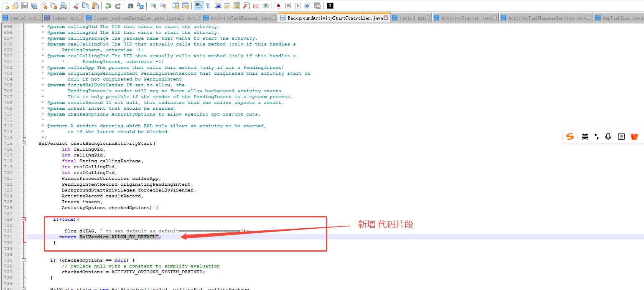Image resolution: width=644 pixels, height=290 pixels.
Task: Click the checkBackgroundActivityStart method name
Action: coord(112,144)
